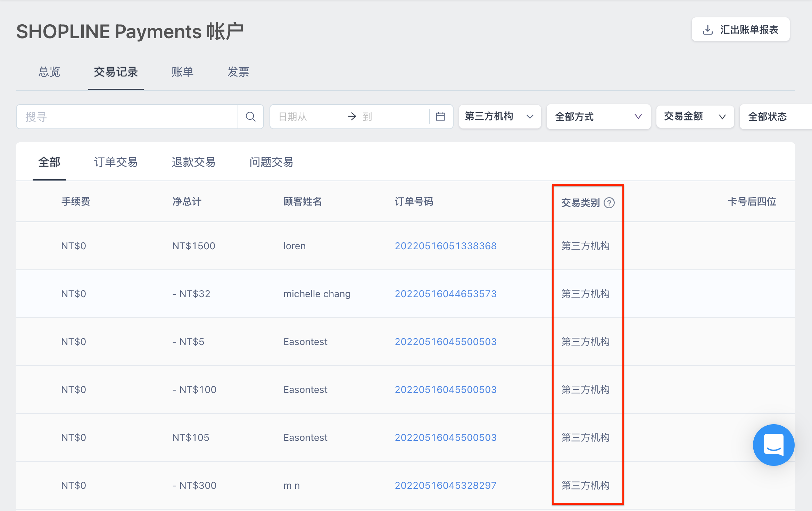Open order link in the - NT$100 row

pos(446,390)
